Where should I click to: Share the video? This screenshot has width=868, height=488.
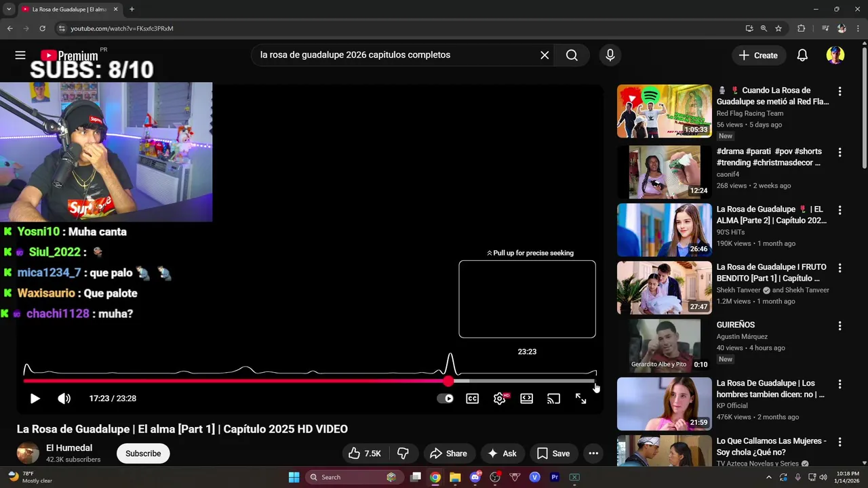click(448, 453)
